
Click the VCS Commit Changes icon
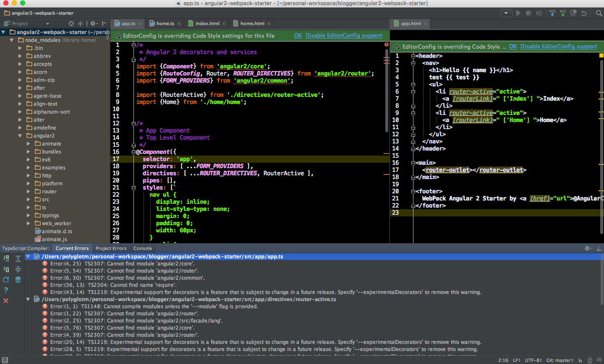point(563,13)
